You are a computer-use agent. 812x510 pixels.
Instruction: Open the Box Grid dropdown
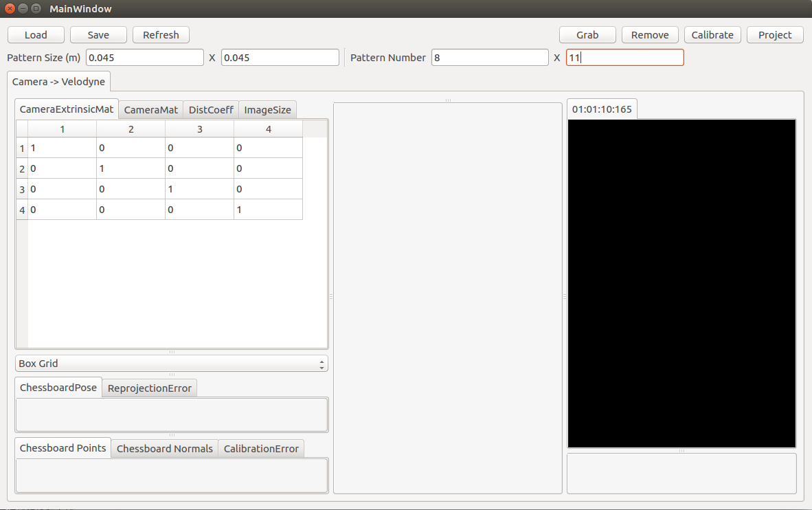point(172,363)
